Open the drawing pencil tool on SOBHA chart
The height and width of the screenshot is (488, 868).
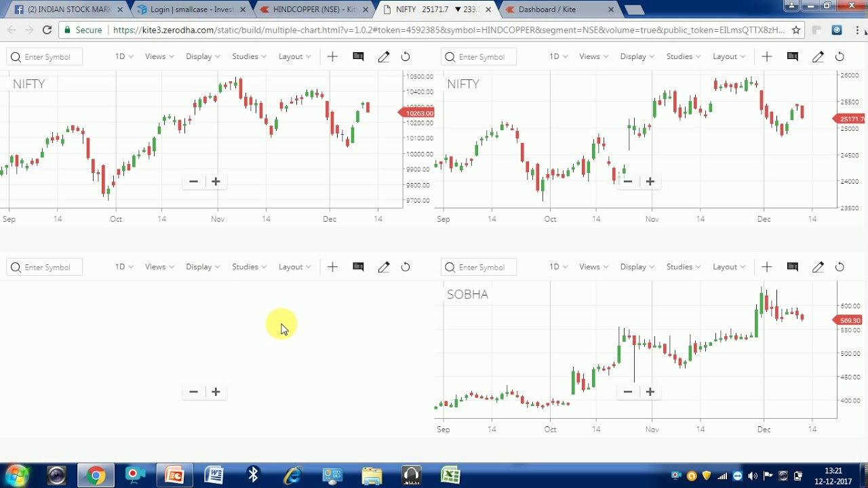click(818, 267)
